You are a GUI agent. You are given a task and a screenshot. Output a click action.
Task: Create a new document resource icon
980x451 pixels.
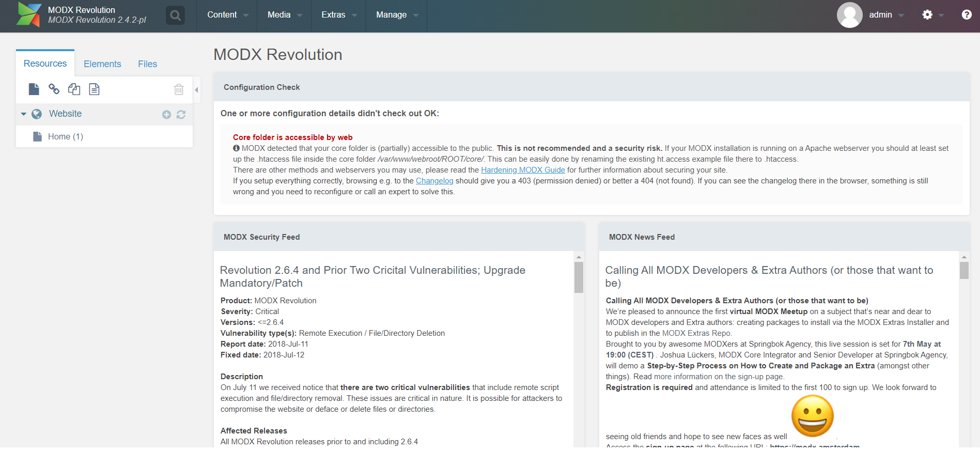coord(34,89)
